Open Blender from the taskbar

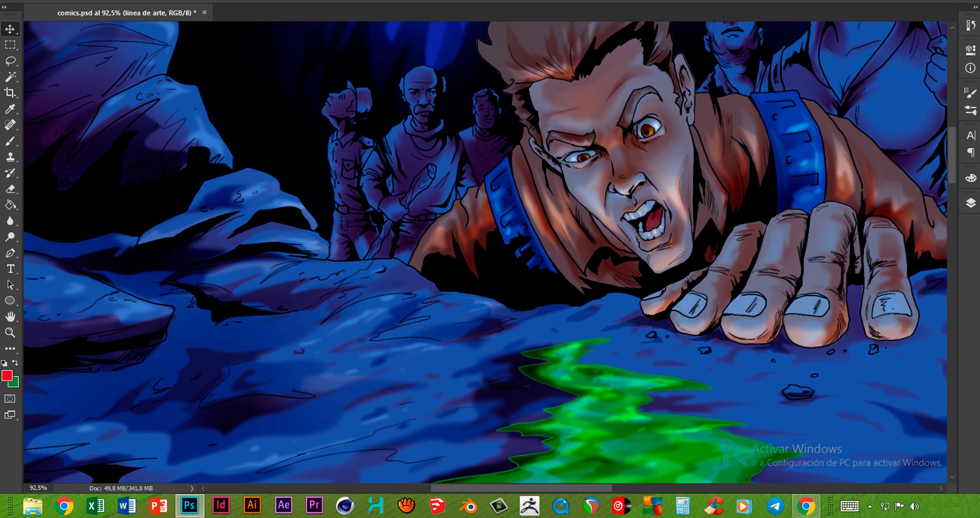(x=468, y=506)
